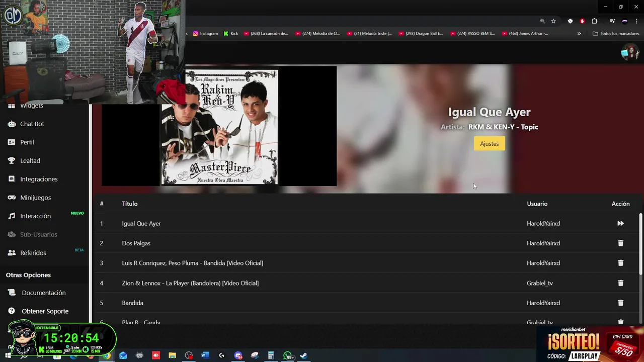Click the red hand extension icon

582,21
